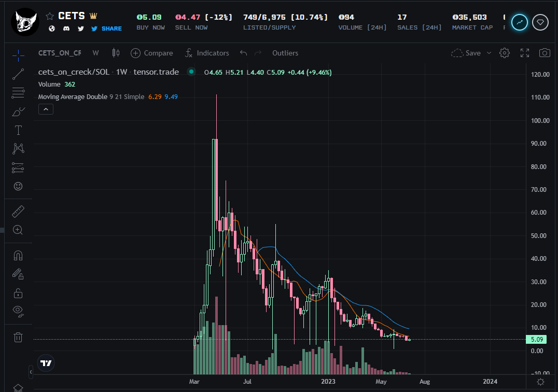558x392 pixels.
Task: Click the 5.09 current price label
Action: 536,339
